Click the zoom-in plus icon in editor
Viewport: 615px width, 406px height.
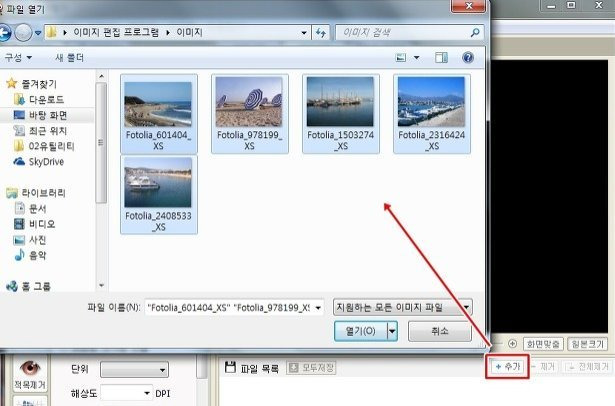point(512,344)
